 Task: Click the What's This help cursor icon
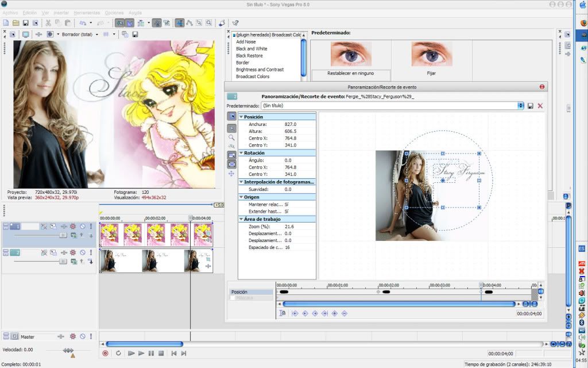(x=235, y=23)
